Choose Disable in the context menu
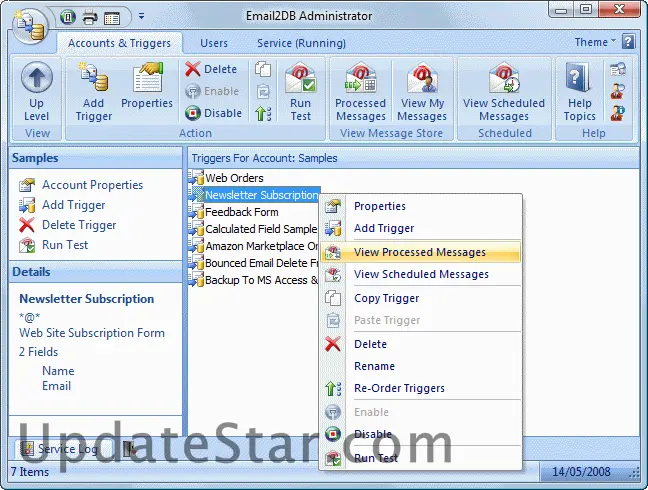 pos(421,434)
